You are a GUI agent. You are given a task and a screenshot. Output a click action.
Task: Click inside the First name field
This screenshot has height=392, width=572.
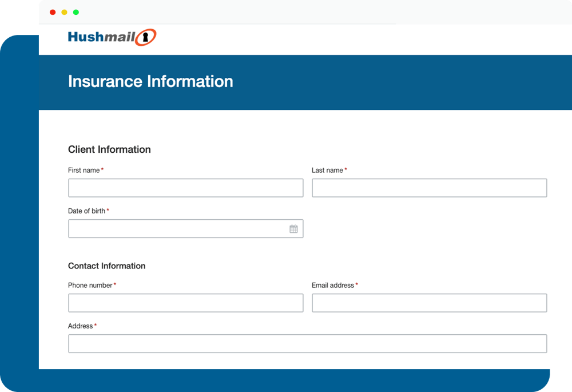click(x=185, y=188)
